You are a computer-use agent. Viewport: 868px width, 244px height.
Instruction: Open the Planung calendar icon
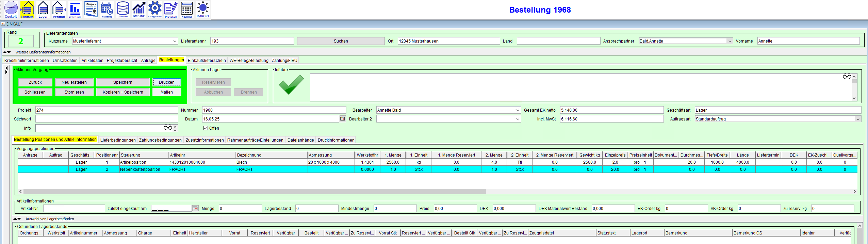coord(107,10)
